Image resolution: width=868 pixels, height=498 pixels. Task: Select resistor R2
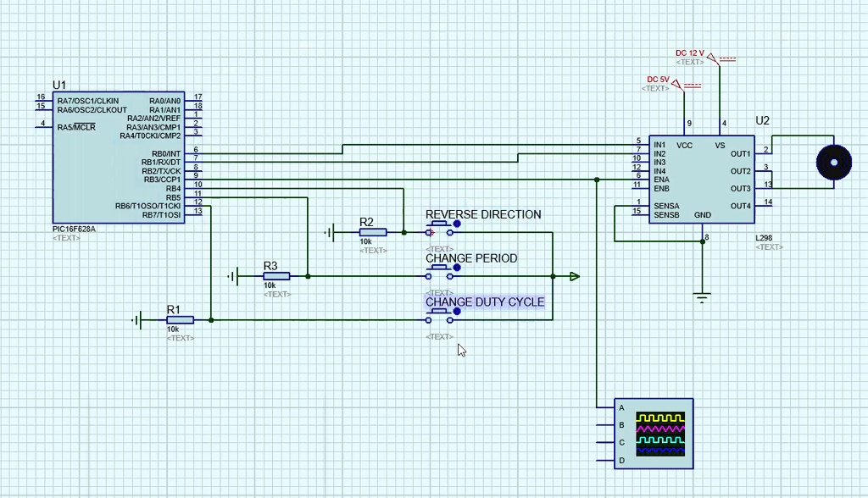pos(373,232)
